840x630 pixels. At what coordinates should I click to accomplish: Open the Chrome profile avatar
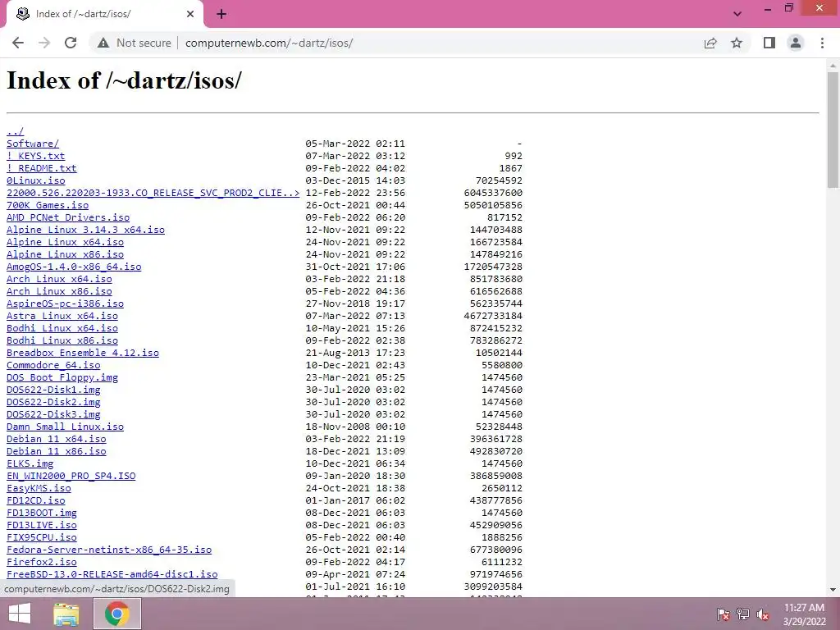click(796, 43)
